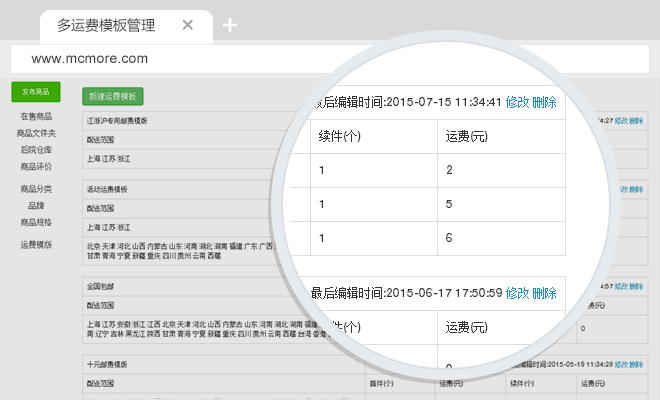Click 删除 for the 2015-06-17 template

544,293
